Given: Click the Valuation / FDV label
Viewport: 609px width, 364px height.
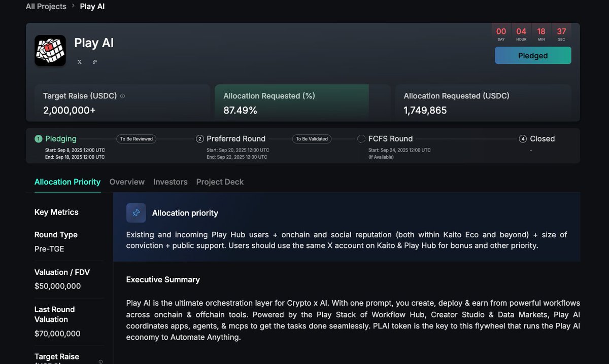Looking at the screenshot, I should click(x=62, y=272).
